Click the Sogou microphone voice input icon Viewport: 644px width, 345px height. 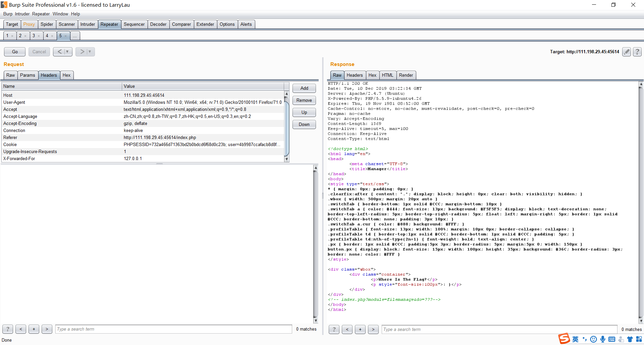(603, 339)
